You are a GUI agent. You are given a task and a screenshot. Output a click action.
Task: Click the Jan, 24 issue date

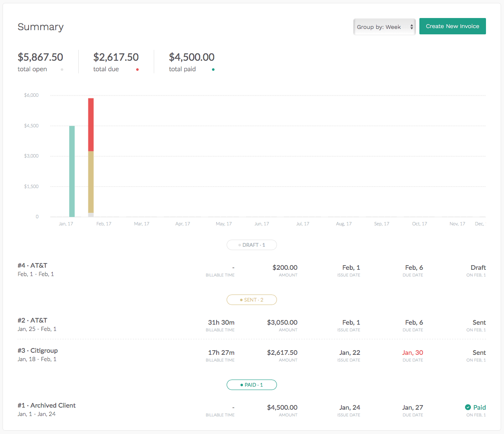tap(350, 408)
